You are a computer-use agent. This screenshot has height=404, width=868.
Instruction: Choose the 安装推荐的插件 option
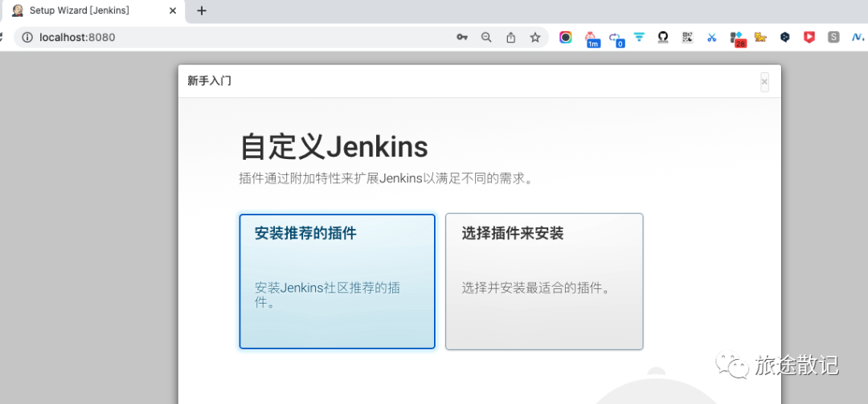[x=337, y=281]
